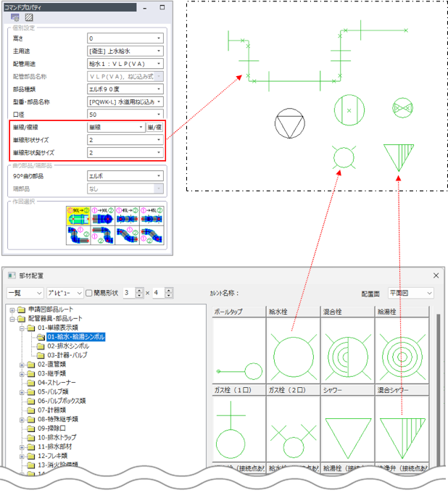
Task: Choose the シャワー symbol thumbnail
Action: tap(347, 429)
